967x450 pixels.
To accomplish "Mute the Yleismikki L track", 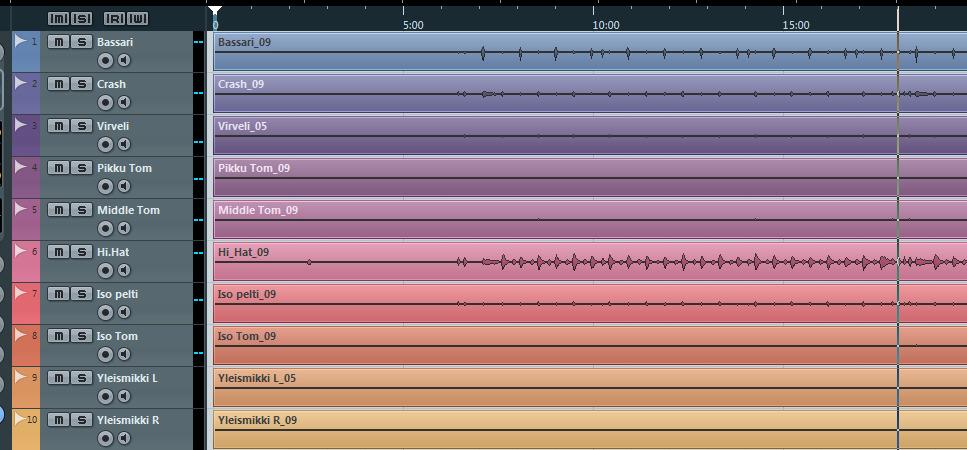I will click(x=59, y=378).
